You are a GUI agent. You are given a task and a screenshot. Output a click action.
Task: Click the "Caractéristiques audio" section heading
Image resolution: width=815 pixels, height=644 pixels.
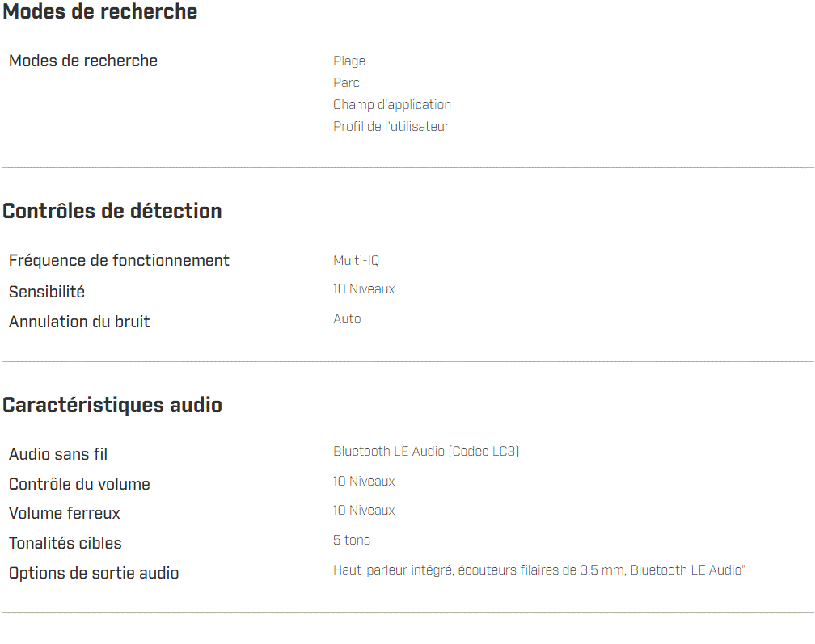(112, 405)
